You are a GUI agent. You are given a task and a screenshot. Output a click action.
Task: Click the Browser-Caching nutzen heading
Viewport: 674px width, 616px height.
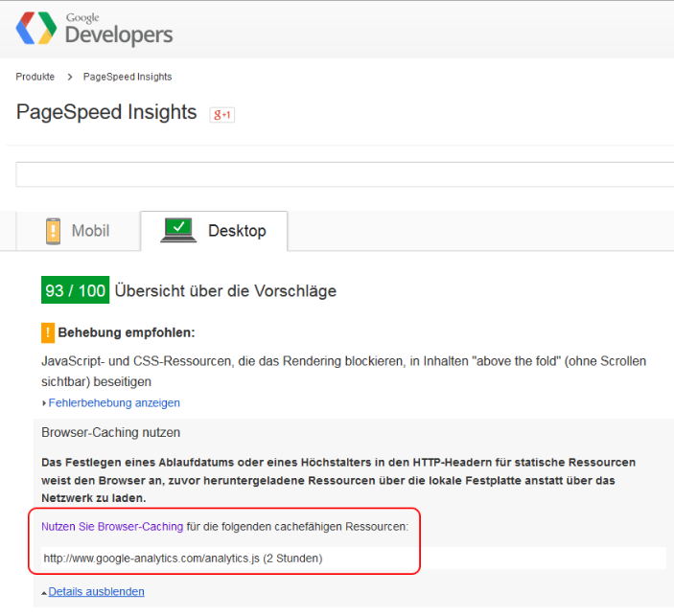[111, 433]
